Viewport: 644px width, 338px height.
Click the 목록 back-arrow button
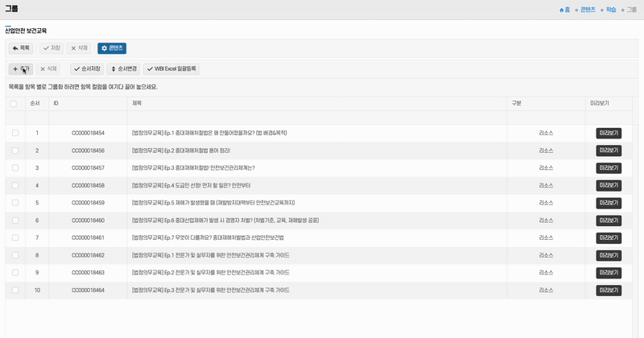21,49
